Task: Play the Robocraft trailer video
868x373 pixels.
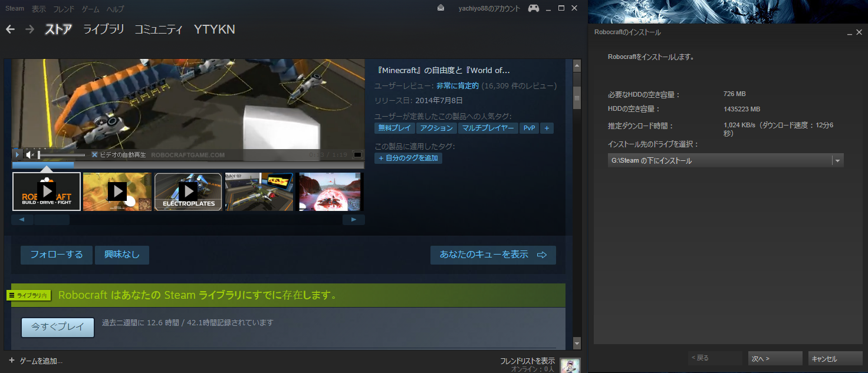Action: [x=17, y=155]
